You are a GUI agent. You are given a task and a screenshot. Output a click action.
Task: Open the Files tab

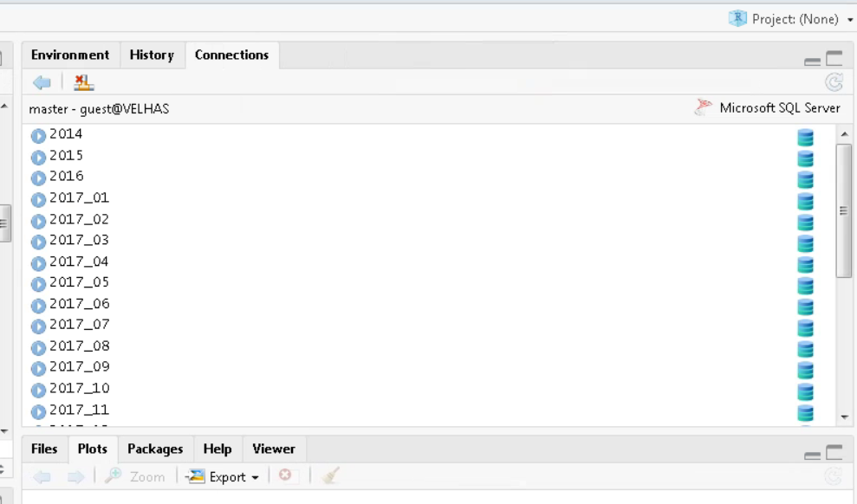click(x=44, y=449)
